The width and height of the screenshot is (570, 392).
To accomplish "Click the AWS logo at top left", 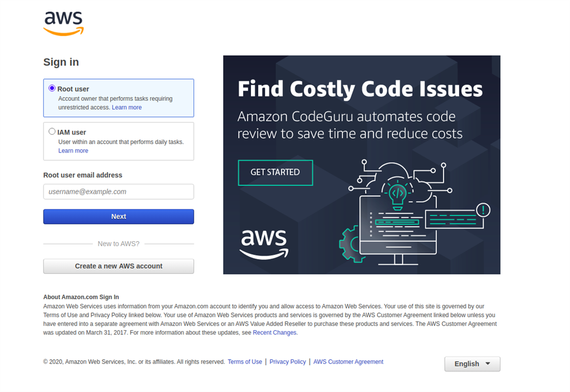I will 63,23.
